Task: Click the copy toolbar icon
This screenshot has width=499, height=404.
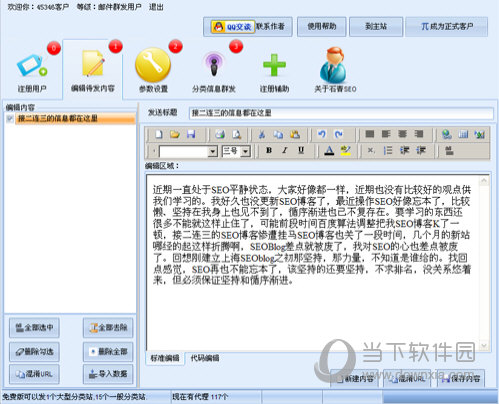Action: tap(278, 134)
